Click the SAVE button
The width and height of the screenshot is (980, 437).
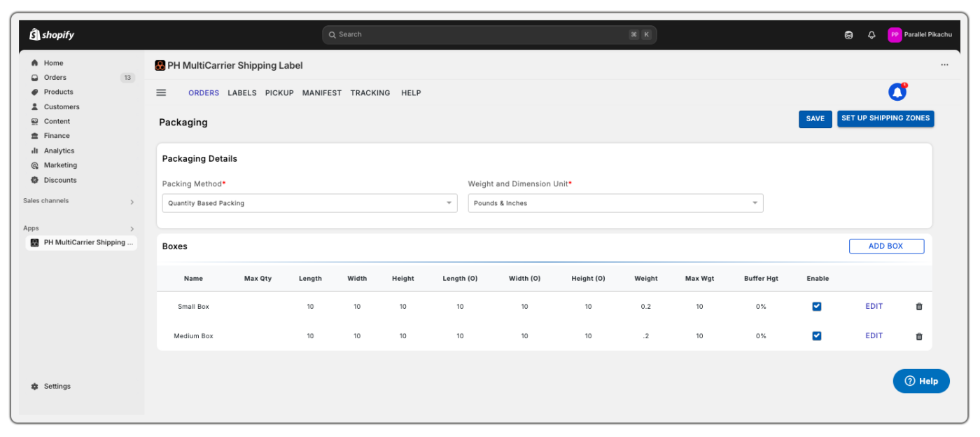pos(815,119)
